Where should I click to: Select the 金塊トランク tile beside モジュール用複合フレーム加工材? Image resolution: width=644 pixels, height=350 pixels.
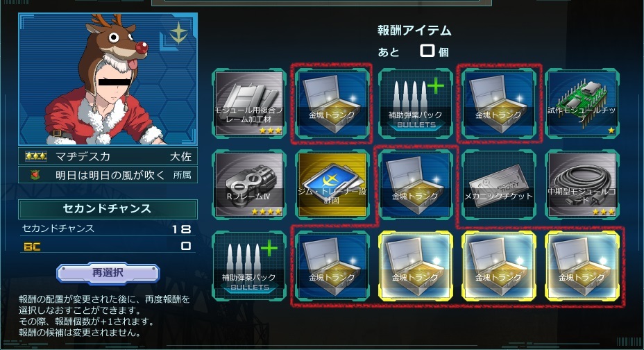coord(332,103)
